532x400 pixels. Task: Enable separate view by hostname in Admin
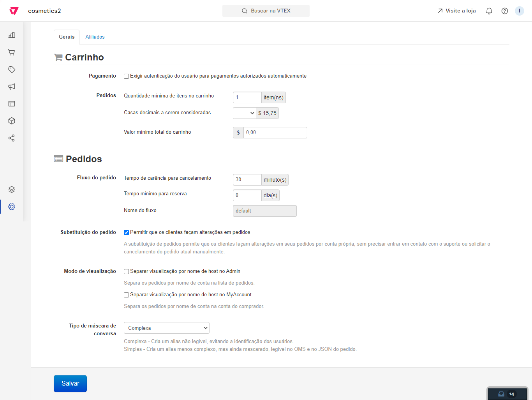126,271
